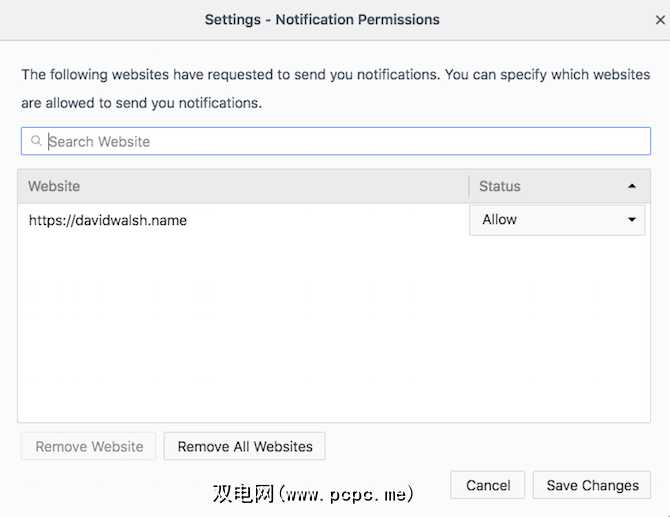Toggle the sort arrow in Status header
This screenshot has height=517, width=670.
point(632,186)
